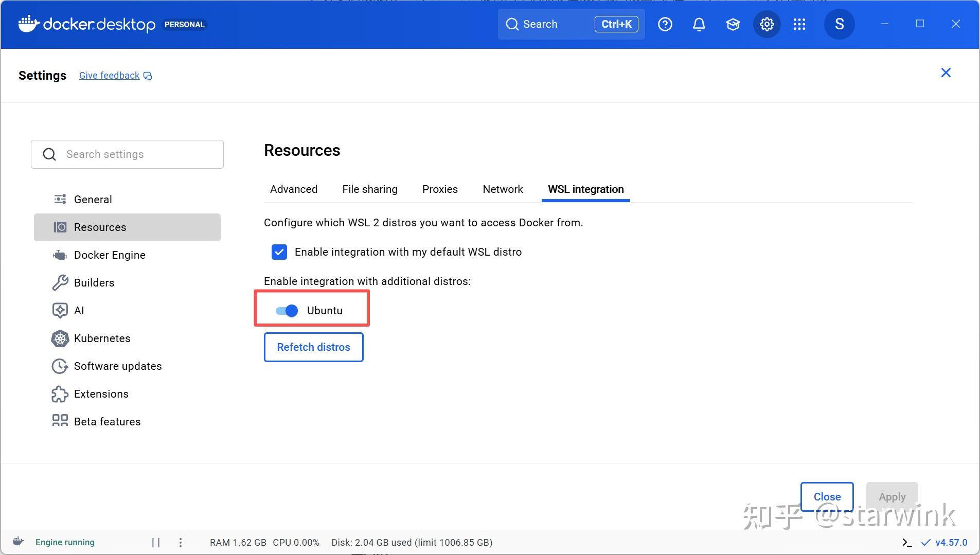This screenshot has width=980, height=555.
Task: Open the terminal icon in status bar
Action: pos(907,543)
